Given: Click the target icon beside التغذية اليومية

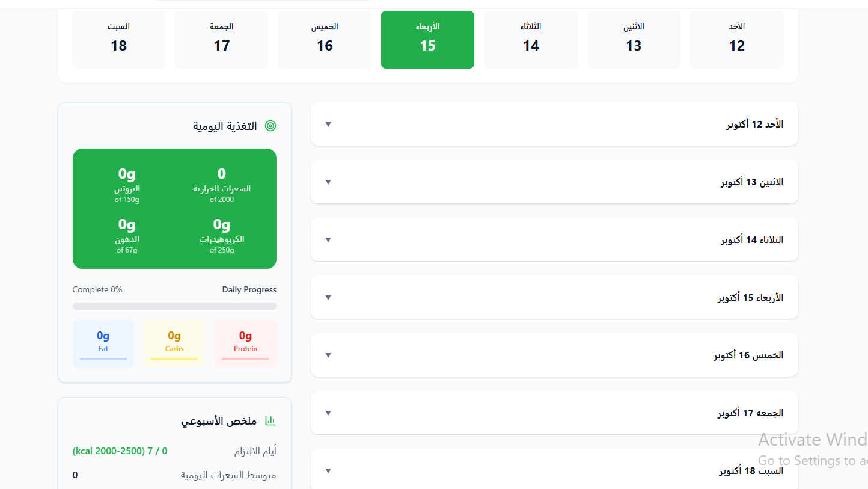Looking at the screenshot, I should pyautogui.click(x=270, y=126).
